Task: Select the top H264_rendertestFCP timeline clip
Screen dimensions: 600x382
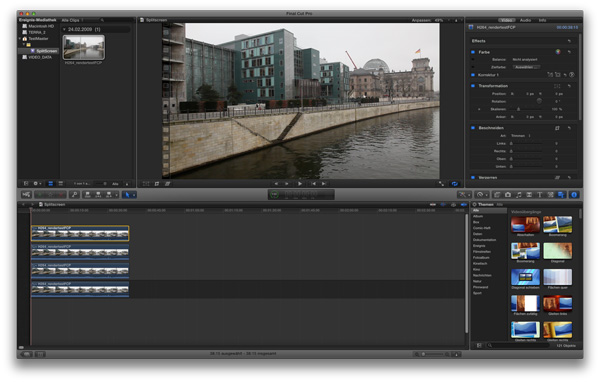Action: click(80, 233)
